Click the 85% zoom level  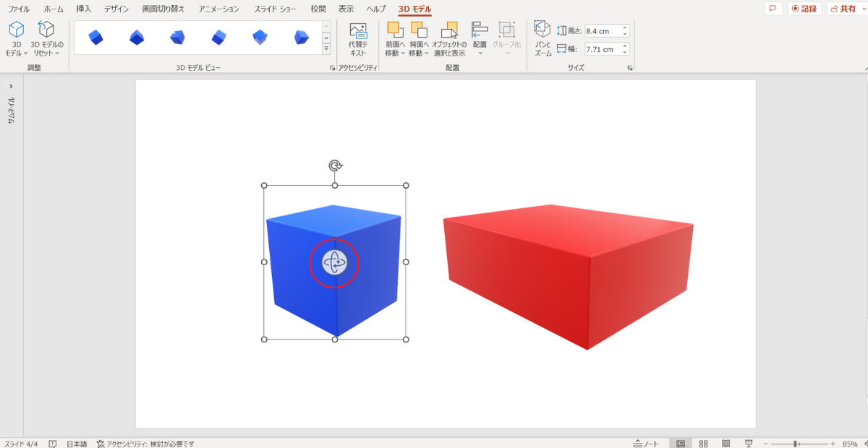point(851,444)
